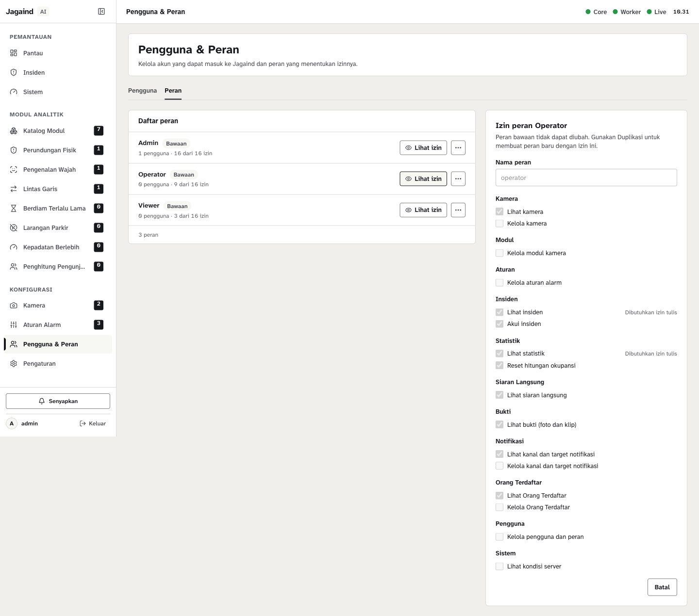Toggle the Kelola aturan alarm checkbox

(499, 282)
